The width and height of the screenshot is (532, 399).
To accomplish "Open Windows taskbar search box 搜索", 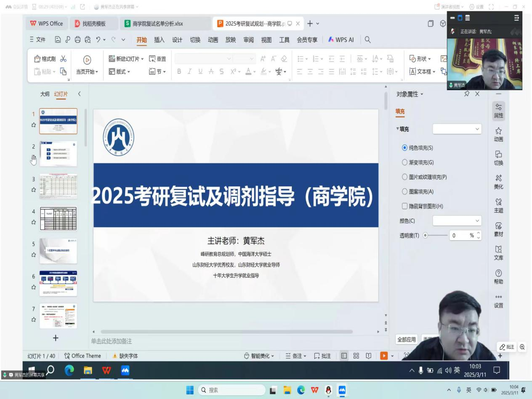I will pyautogui.click(x=231, y=390).
